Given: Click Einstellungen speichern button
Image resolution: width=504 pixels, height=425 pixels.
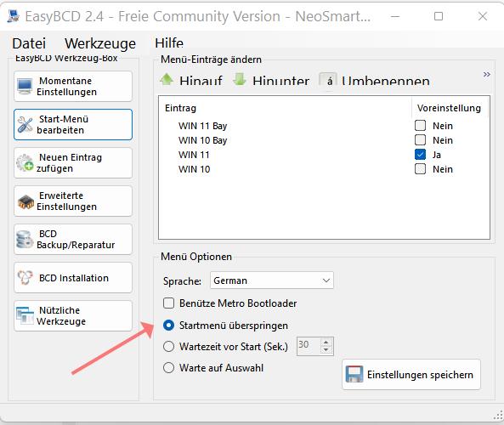Looking at the screenshot, I should 411,375.
